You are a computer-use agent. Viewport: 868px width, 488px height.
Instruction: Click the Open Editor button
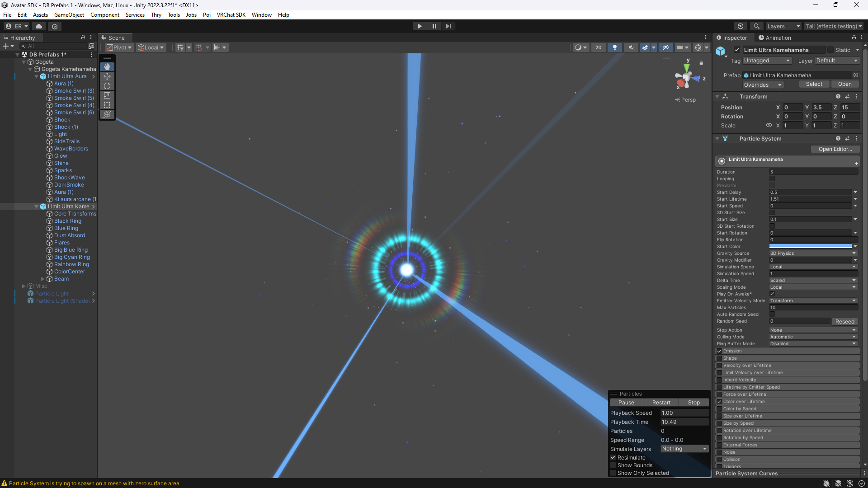tap(835, 149)
